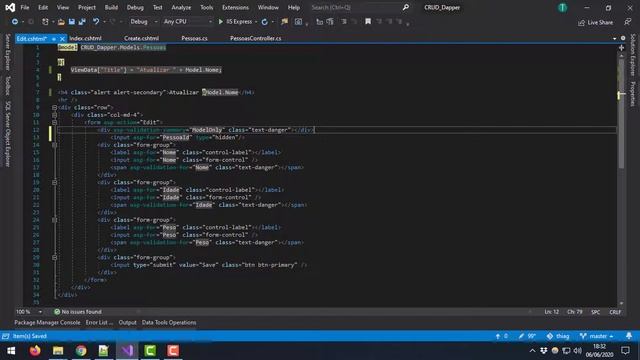Click the Visual Studio logo icon
Viewport: 640px width, 360px height.
pos(10,7)
